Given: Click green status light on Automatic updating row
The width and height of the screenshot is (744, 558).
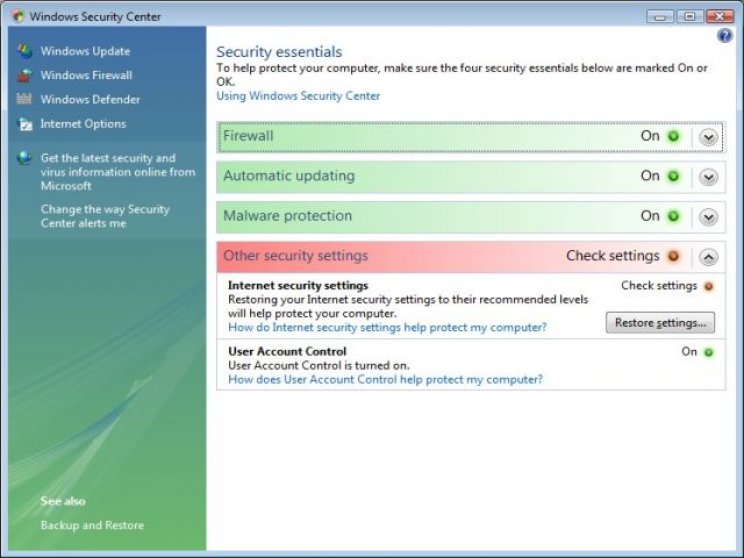Looking at the screenshot, I should 673,176.
